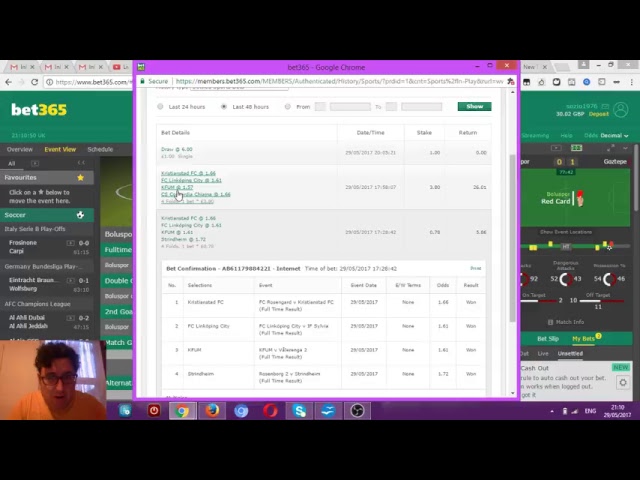
Task: Click the translate icon in the popup address bar
Action: tap(511, 82)
